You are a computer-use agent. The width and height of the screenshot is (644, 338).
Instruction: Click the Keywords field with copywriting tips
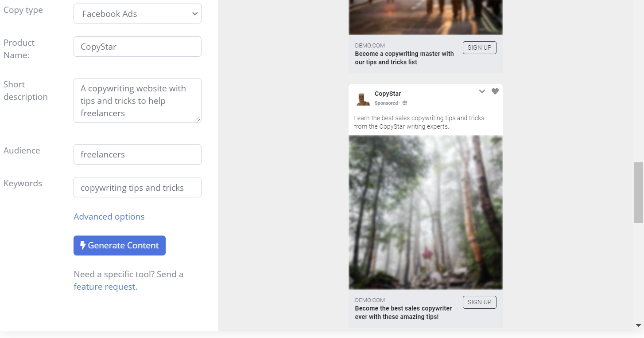click(137, 187)
